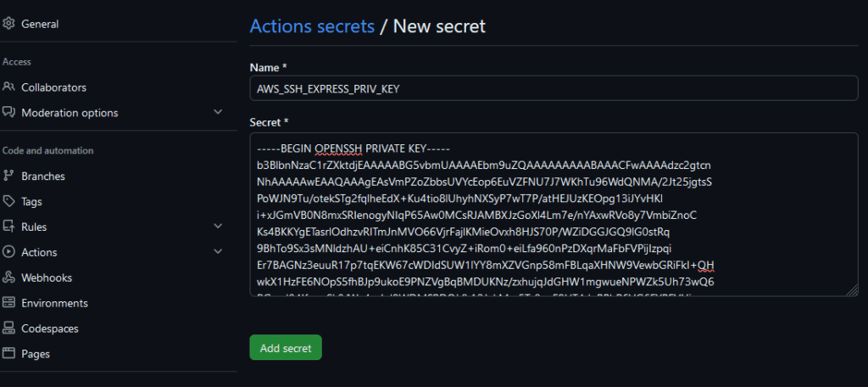868x387 pixels.
Task: Click the Codespaces icon
Action: point(8,328)
